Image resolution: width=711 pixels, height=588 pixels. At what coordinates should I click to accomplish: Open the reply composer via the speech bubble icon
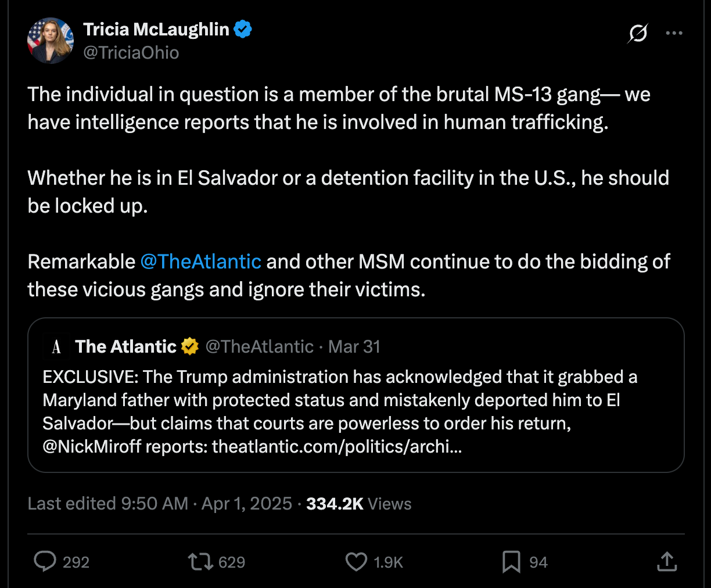[46, 562]
